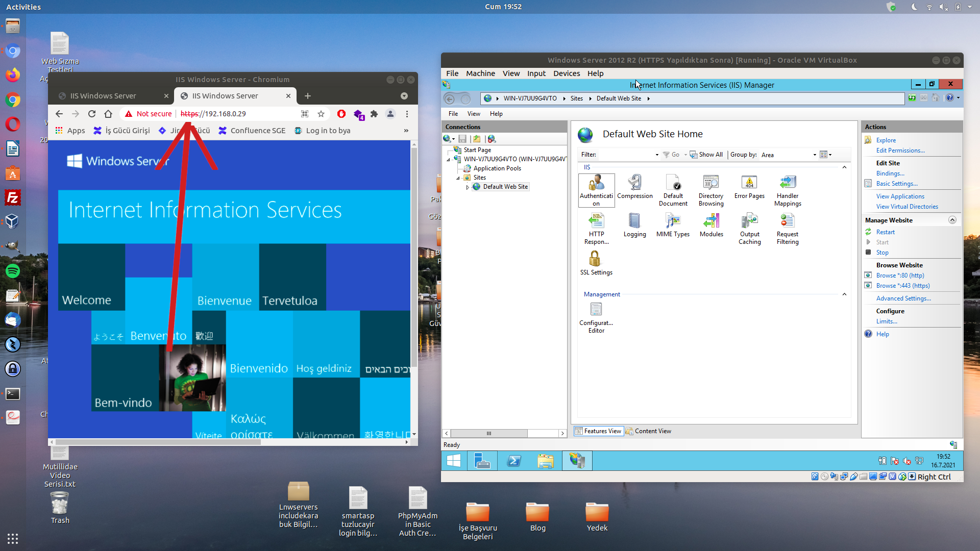The height and width of the screenshot is (551, 980).
Task: Open the MIME Types feature
Action: point(673,226)
